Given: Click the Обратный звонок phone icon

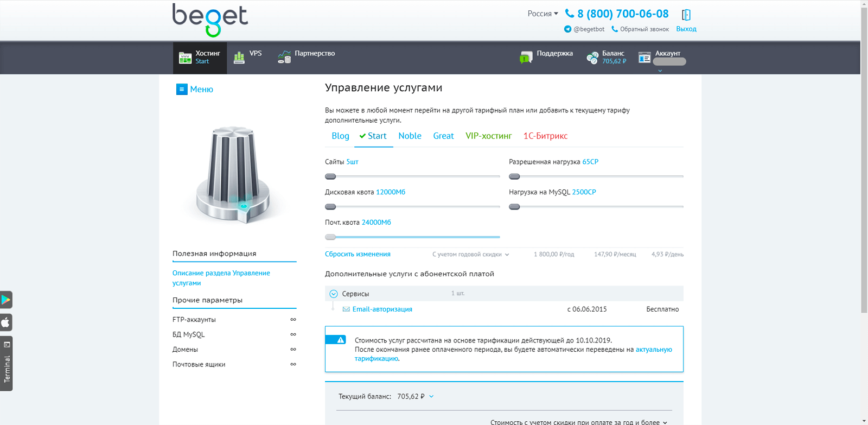Looking at the screenshot, I should pos(615,29).
